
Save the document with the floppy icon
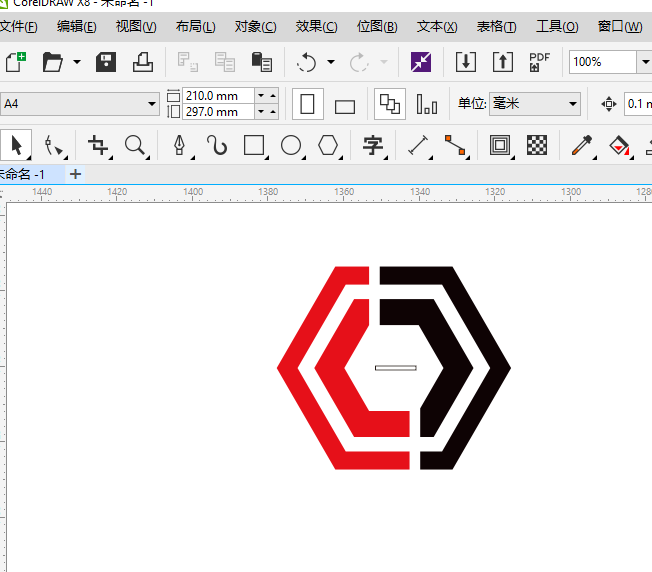pyautogui.click(x=106, y=62)
